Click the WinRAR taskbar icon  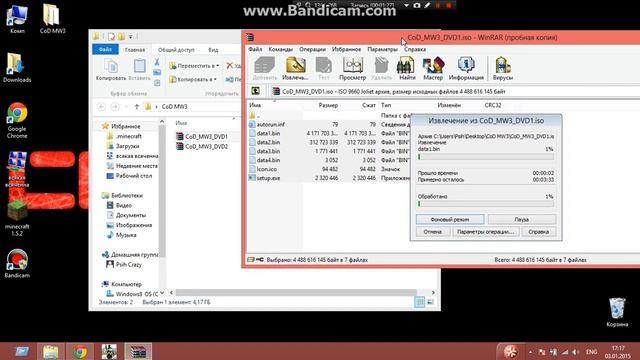point(138,351)
